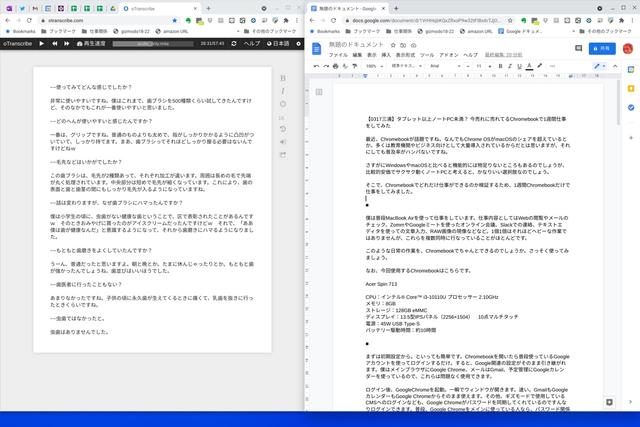Click the move-to-folder icon beside the title
The image size is (640, 427).
(x=403, y=45)
